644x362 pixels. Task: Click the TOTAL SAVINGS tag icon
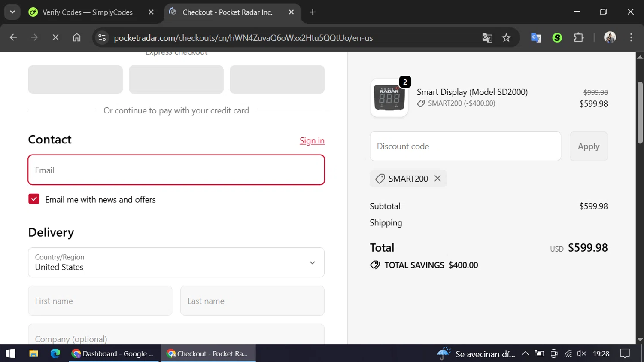pyautogui.click(x=375, y=265)
